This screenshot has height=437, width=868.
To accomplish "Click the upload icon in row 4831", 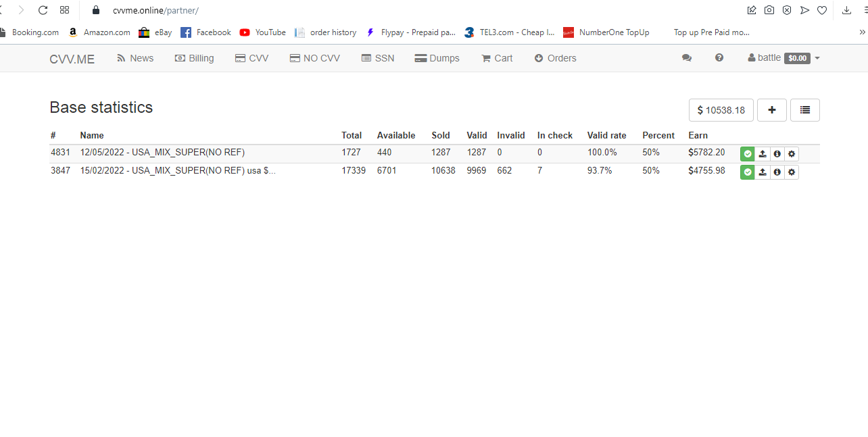I will (x=763, y=154).
